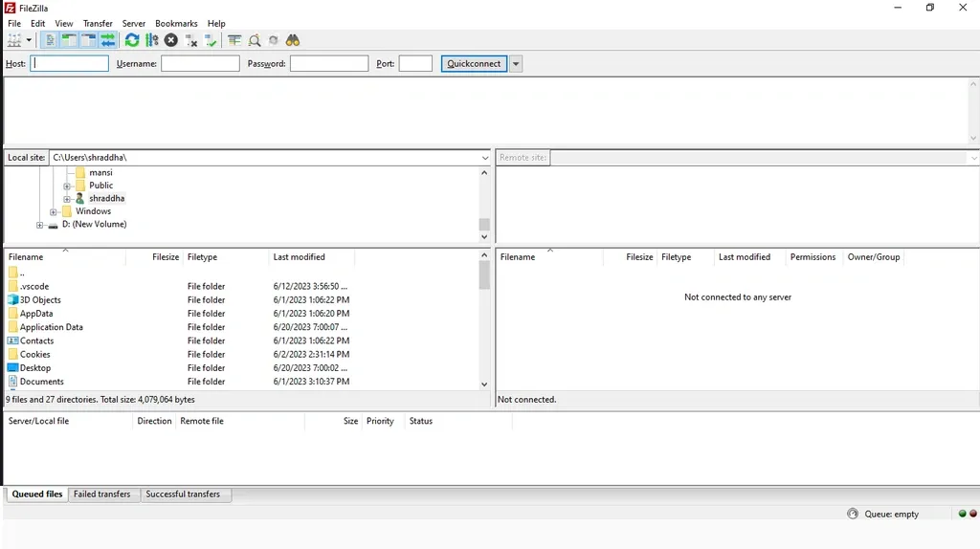
Task: Click the cancel current operation icon
Action: click(x=170, y=40)
